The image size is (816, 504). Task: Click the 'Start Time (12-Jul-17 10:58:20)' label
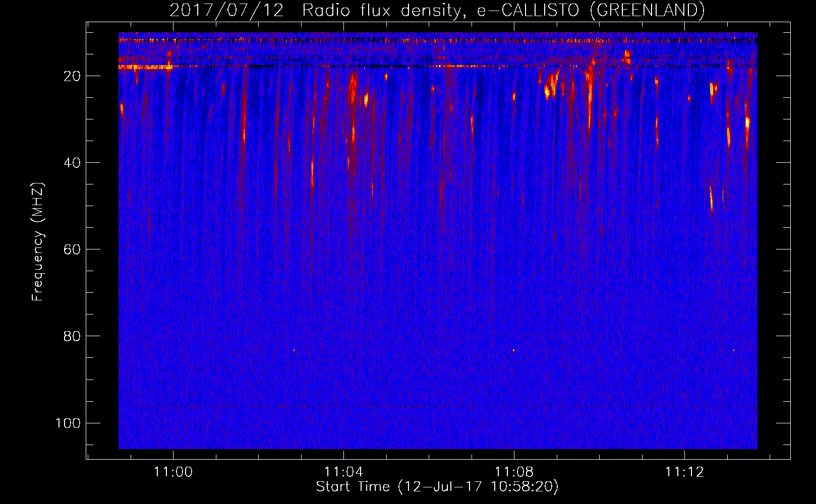[x=437, y=487]
